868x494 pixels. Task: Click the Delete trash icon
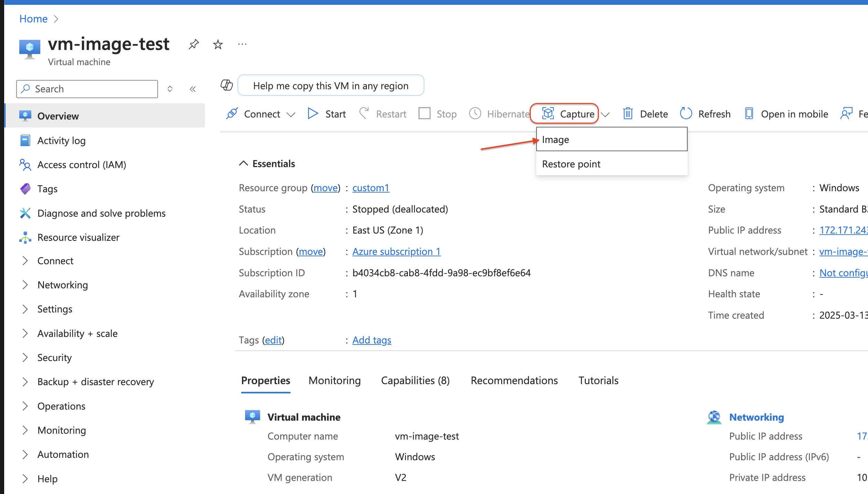(628, 113)
